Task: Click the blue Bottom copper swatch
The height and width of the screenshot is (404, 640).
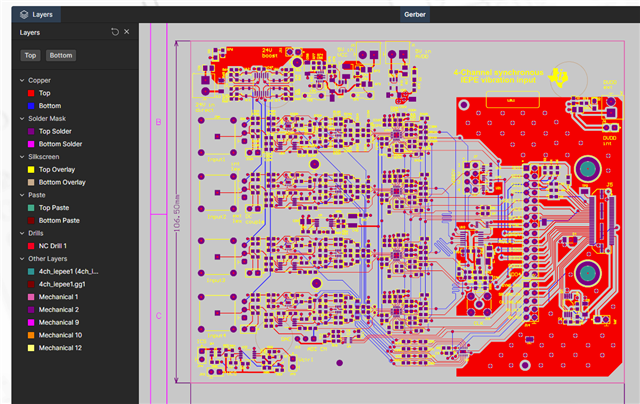Action: point(31,106)
